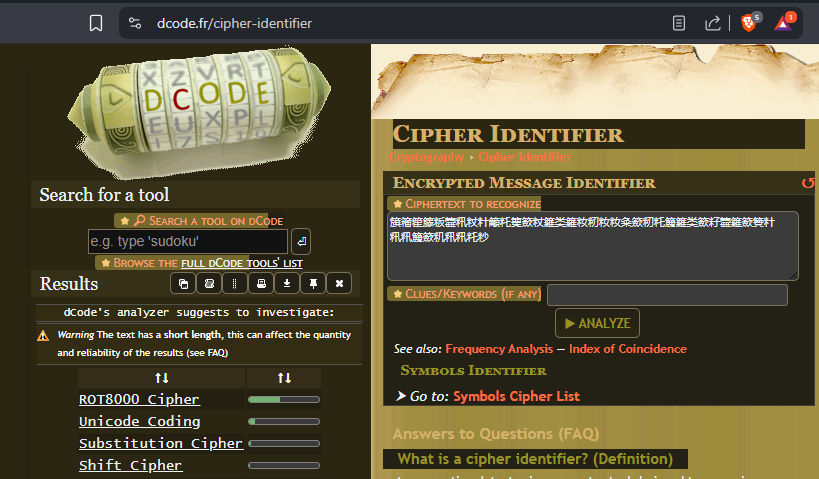Image resolution: width=819 pixels, height=479 pixels.
Task: Bookmark this page with the bookmark icon
Action: [96, 23]
